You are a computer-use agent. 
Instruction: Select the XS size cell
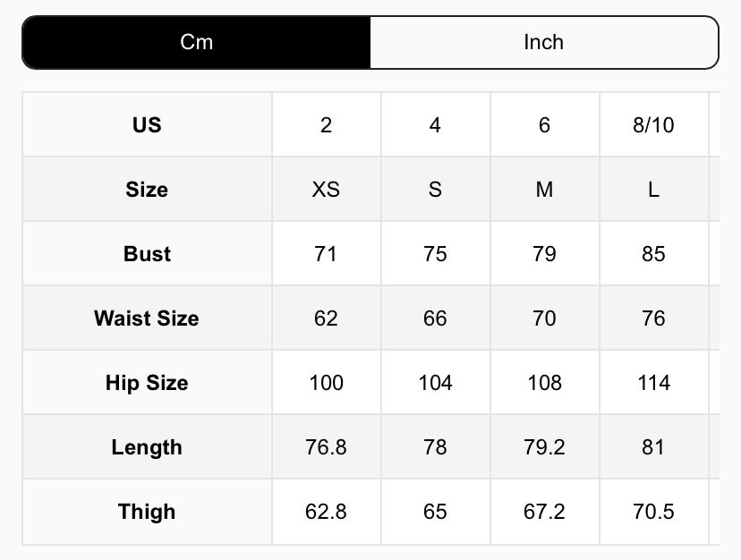coord(326,190)
